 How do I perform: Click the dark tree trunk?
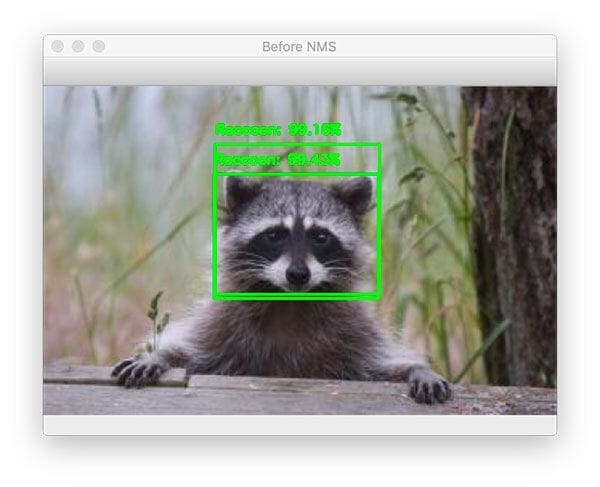coord(512,220)
